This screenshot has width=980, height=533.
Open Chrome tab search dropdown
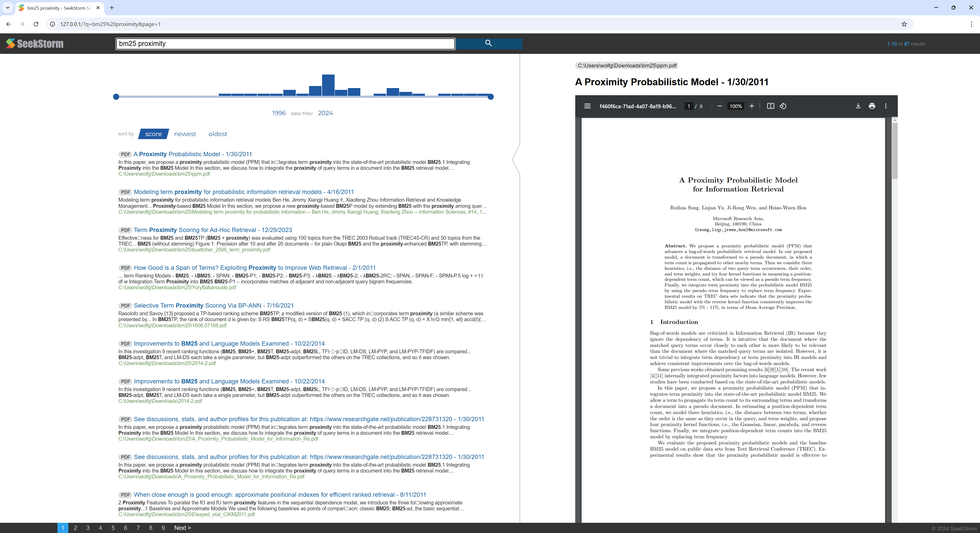(8, 8)
